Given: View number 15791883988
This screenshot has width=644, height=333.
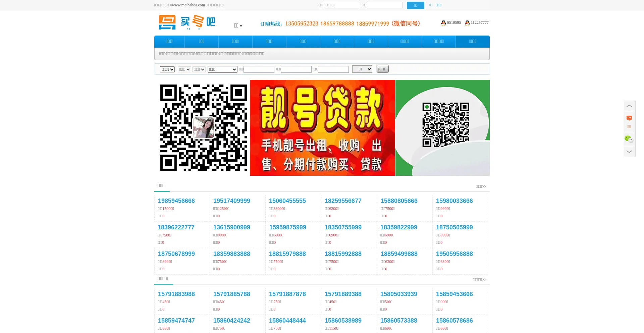Looking at the screenshot, I should (176, 294).
